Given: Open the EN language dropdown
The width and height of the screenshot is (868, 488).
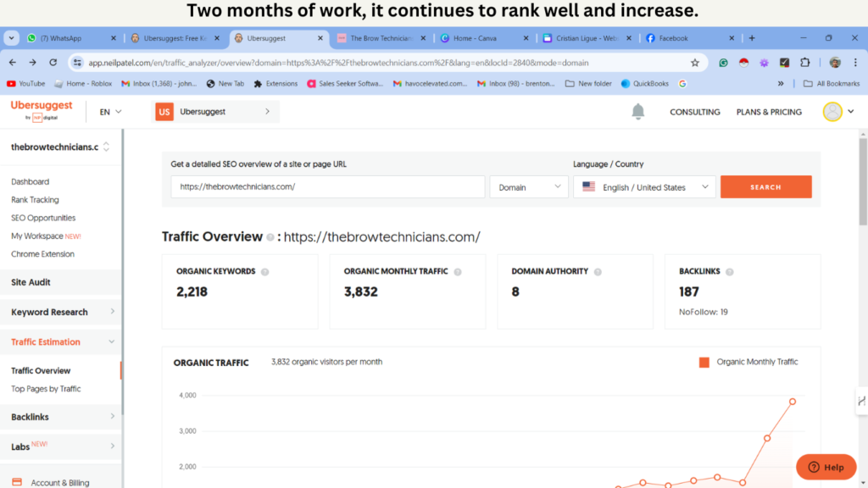Looking at the screenshot, I should 110,112.
